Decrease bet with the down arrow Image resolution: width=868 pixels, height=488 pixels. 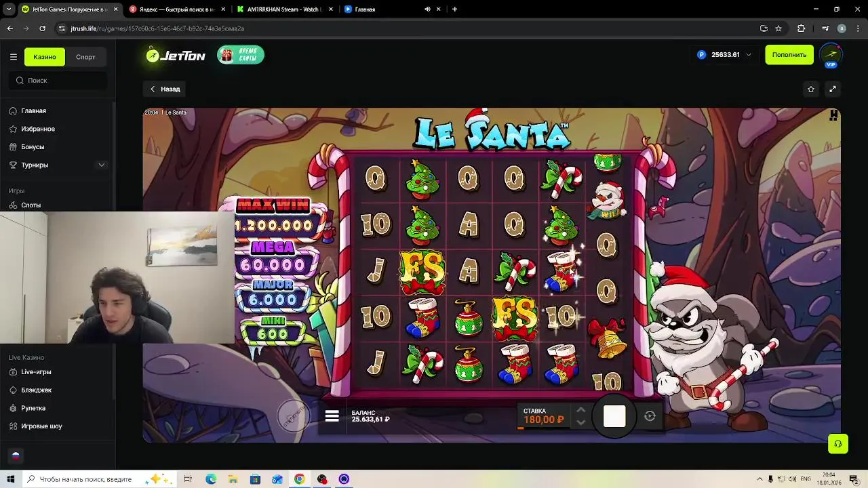pos(580,422)
